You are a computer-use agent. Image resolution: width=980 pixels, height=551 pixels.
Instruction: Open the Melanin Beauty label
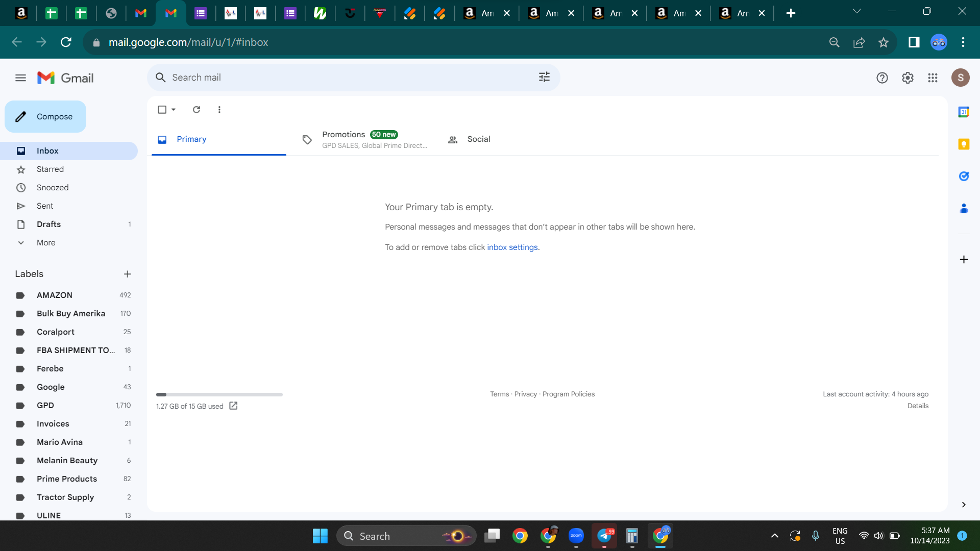pos(69,461)
